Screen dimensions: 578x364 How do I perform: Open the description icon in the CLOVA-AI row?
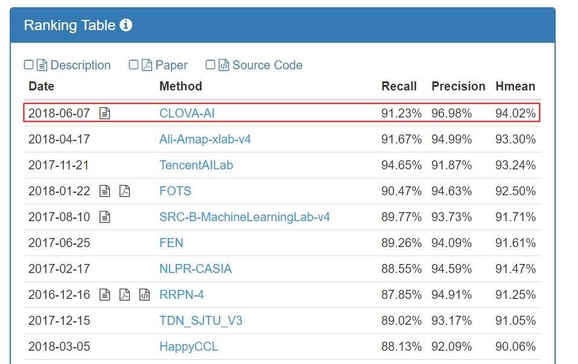pos(105,113)
